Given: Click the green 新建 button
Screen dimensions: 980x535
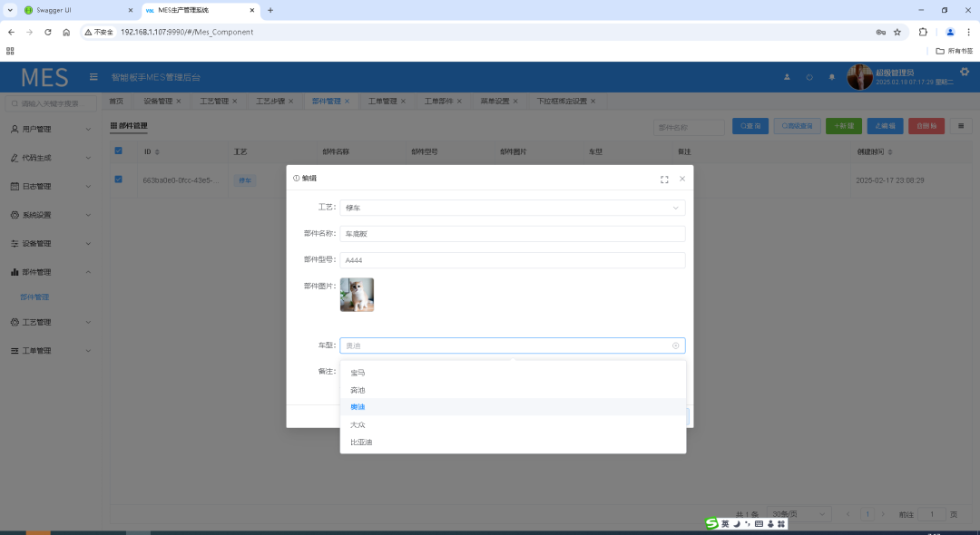Looking at the screenshot, I should click(843, 127).
